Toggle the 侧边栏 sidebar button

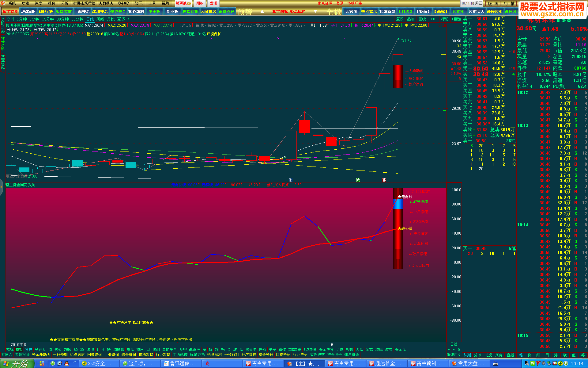coord(453,355)
